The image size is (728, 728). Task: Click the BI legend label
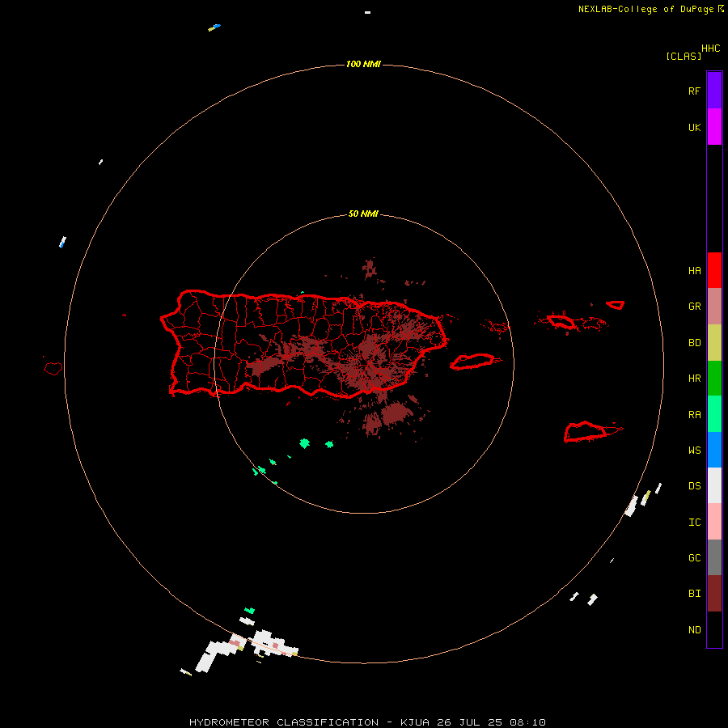[694, 594]
